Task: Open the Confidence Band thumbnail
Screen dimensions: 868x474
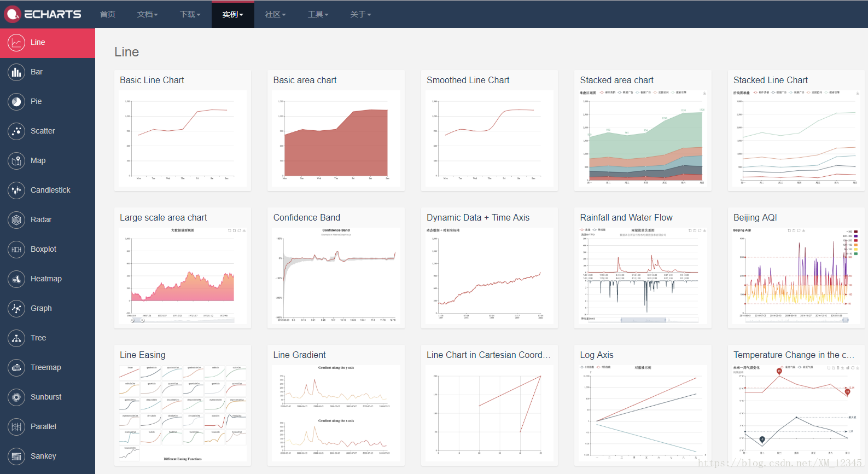Action: 336,276
